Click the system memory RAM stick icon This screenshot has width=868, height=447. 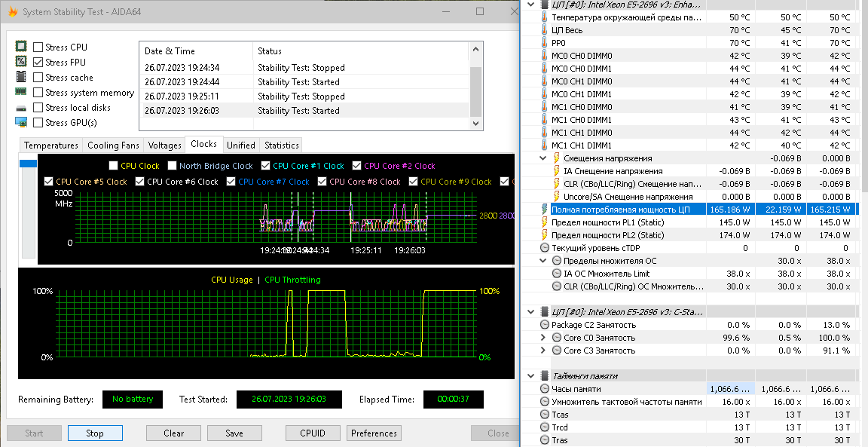pyautogui.click(x=21, y=93)
